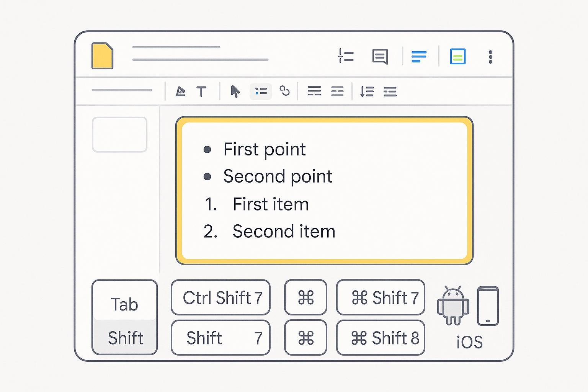Open the three-dot more options menu
Screen dimensions: 588x392
tap(490, 57)
